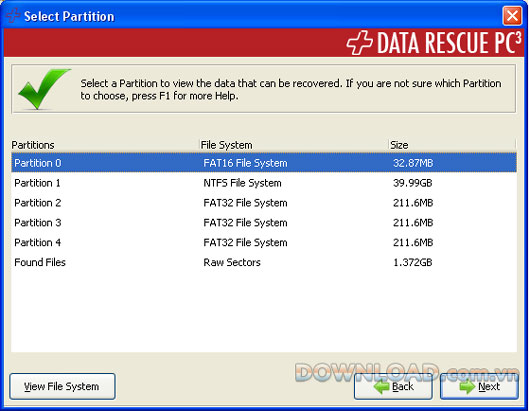Click the green left arrow Back icon

pyautogui.click(x=382, y=386)
